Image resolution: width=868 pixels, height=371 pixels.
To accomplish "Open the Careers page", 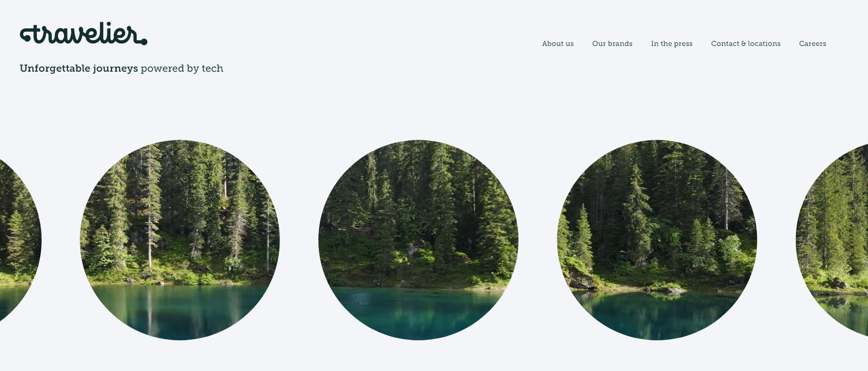I will click(813, 44).
